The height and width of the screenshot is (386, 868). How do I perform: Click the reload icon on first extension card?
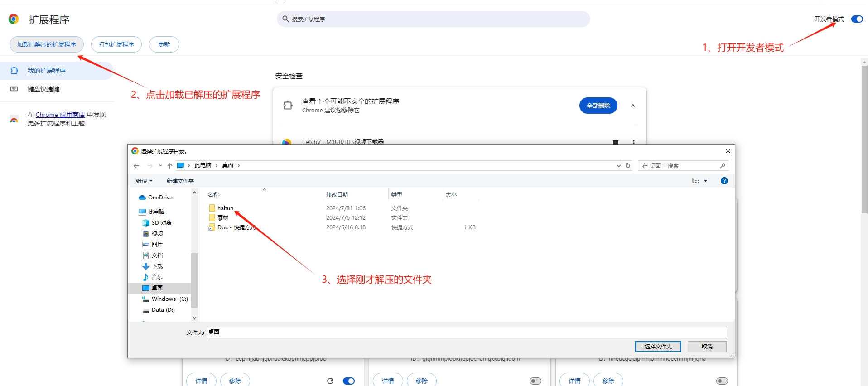point(330,381)
